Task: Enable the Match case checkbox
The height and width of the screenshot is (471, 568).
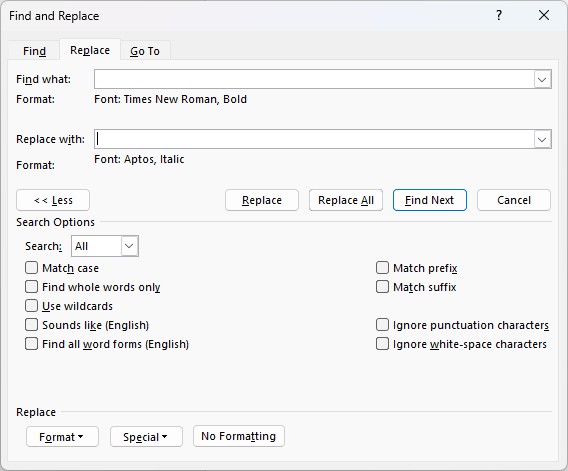Action: point(32,268)
